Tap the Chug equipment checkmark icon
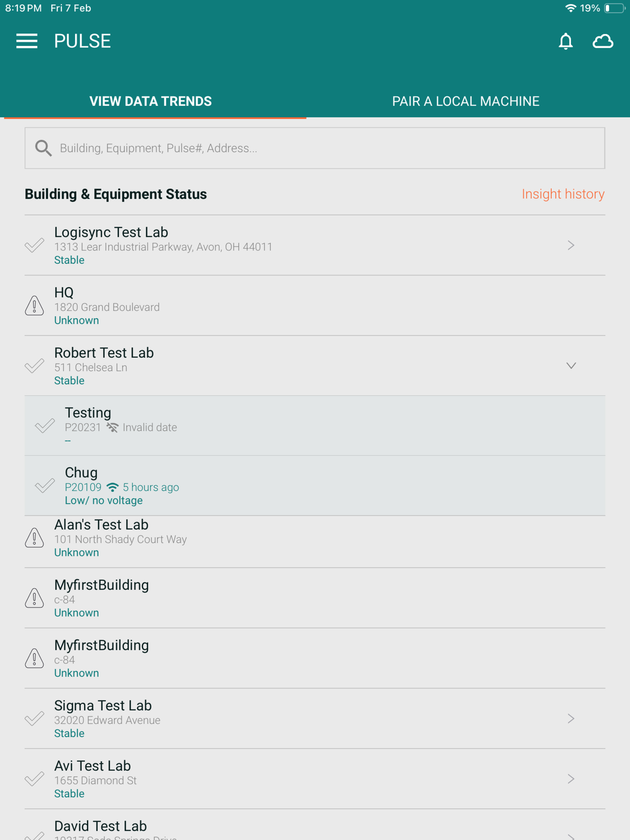Image resolution: width=630 pixels, height=840 pixels. (45, 485)
